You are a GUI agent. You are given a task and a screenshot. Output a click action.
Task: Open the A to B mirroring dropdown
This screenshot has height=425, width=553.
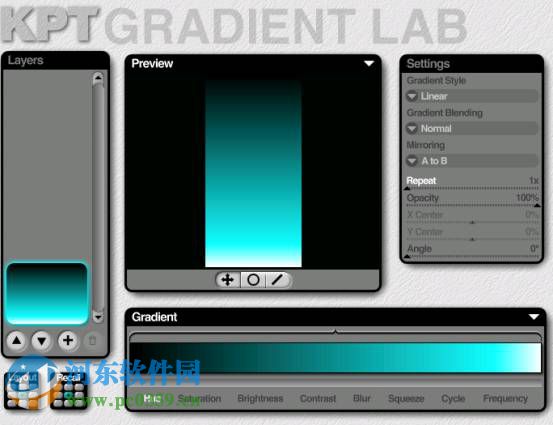(x=472, y=161)
